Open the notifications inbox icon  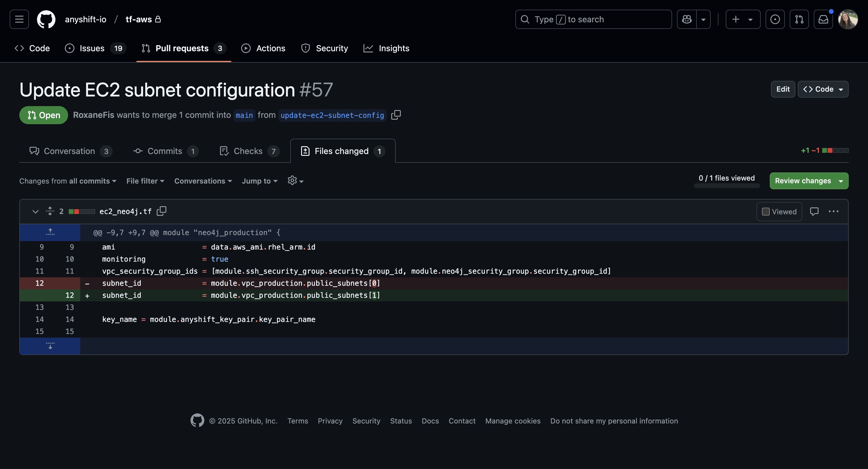[823, 19]
